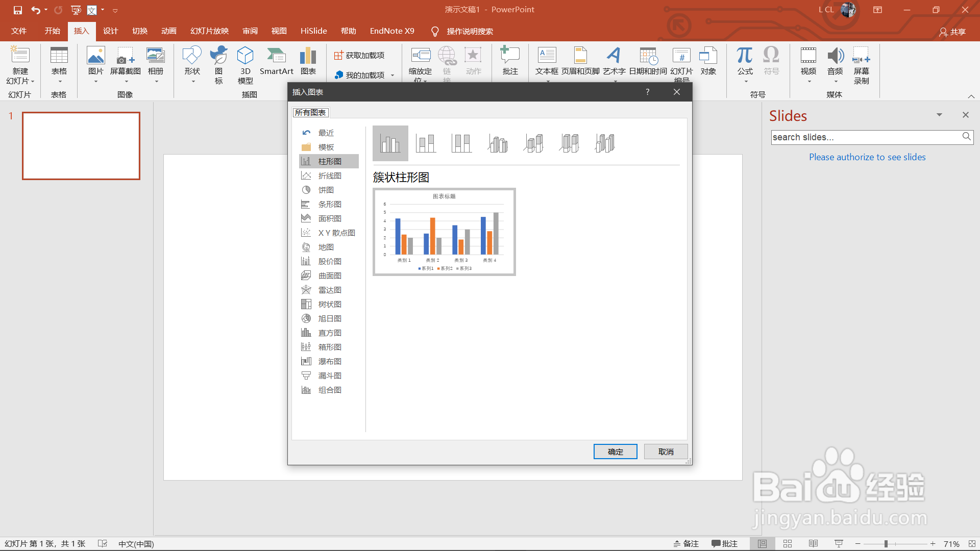Collapse the ribbon with the chevron
This screenshot has height=551, width=980.
point(971,96)
